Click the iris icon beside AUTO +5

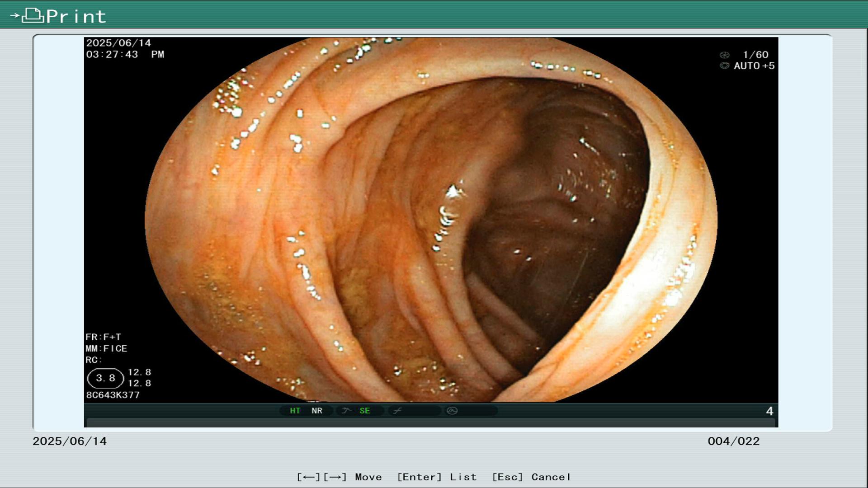pos(724,66)
